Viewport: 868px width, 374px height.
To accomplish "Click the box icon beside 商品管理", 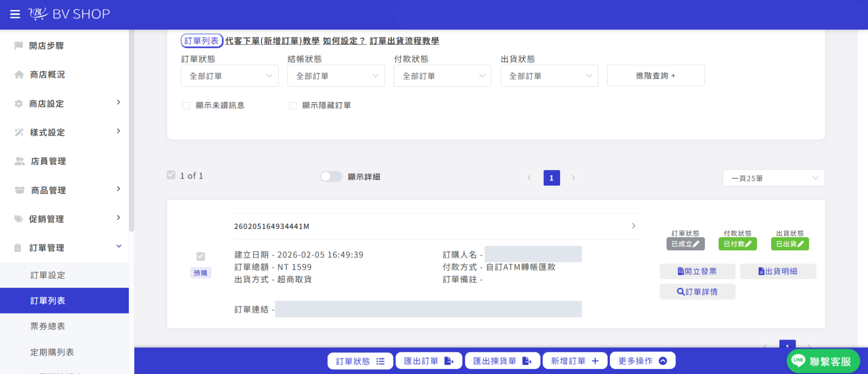I will point(19,190).
